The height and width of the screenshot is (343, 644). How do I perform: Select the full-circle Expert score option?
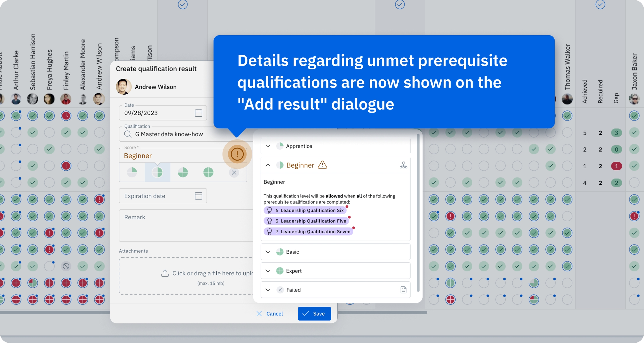point(208,172)
